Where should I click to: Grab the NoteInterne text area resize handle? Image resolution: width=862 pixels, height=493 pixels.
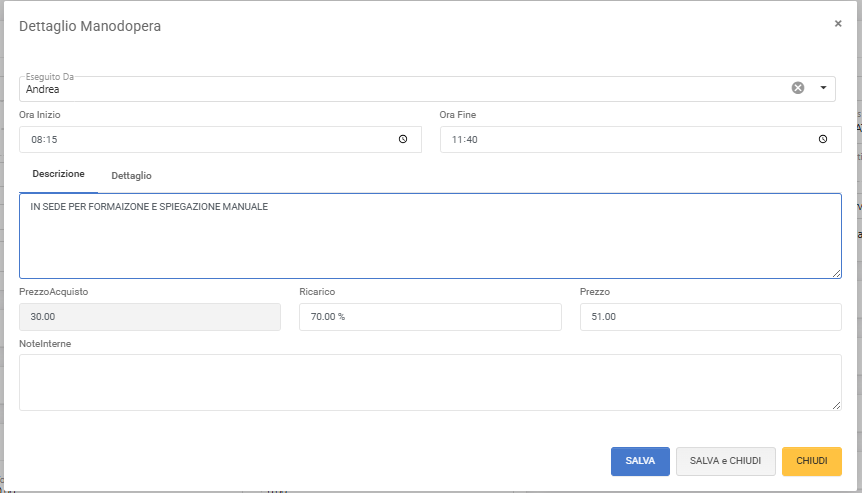click(837, 405)
